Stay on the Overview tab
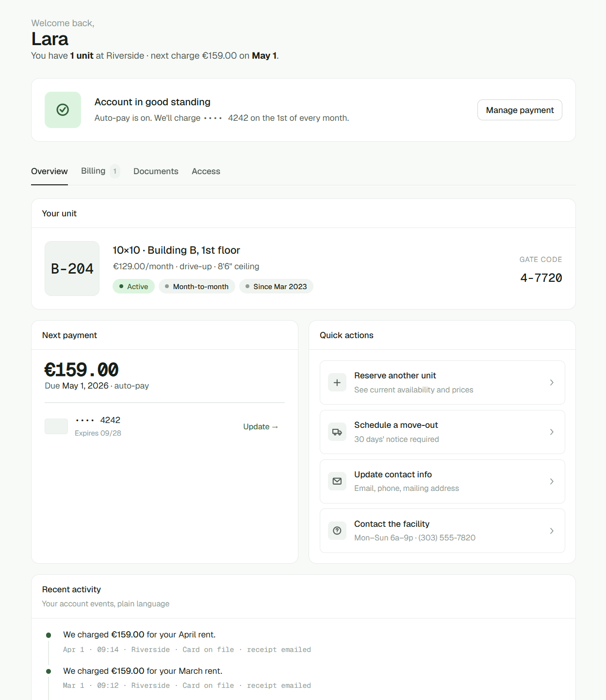 pyautogui.click(x=49, y=171)
